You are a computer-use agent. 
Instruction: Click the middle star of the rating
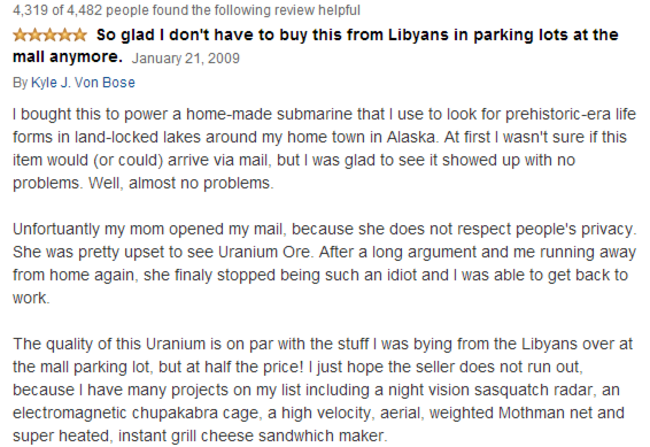(50, 35)
